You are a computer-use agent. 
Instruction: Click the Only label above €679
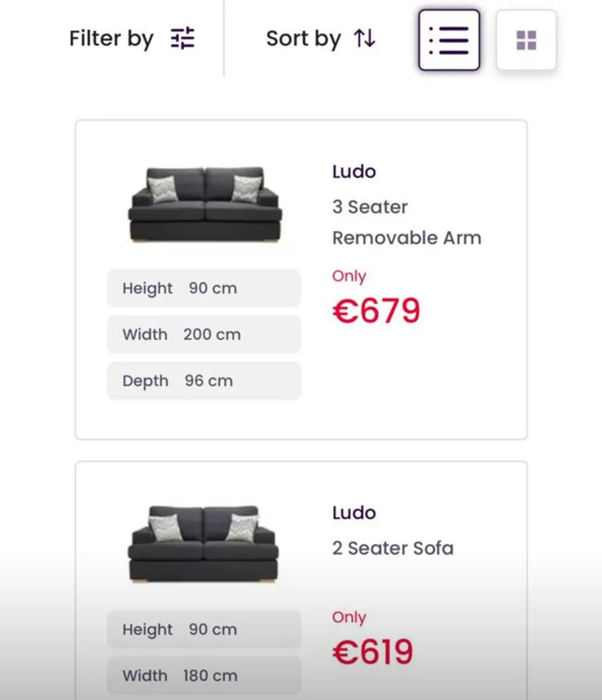(x=349, y=276)
